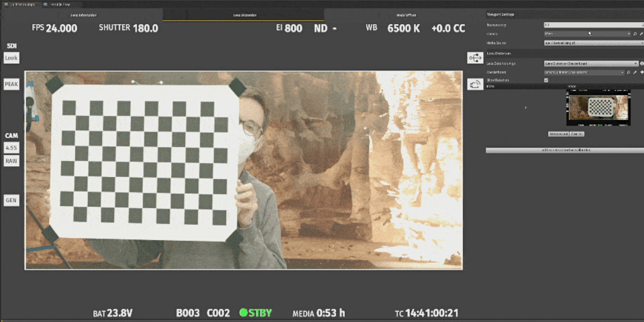This screenshot has height=322, width=644.
Task: Expand the Lens Distortion Algo dropdown
Action: coord(590,63)
